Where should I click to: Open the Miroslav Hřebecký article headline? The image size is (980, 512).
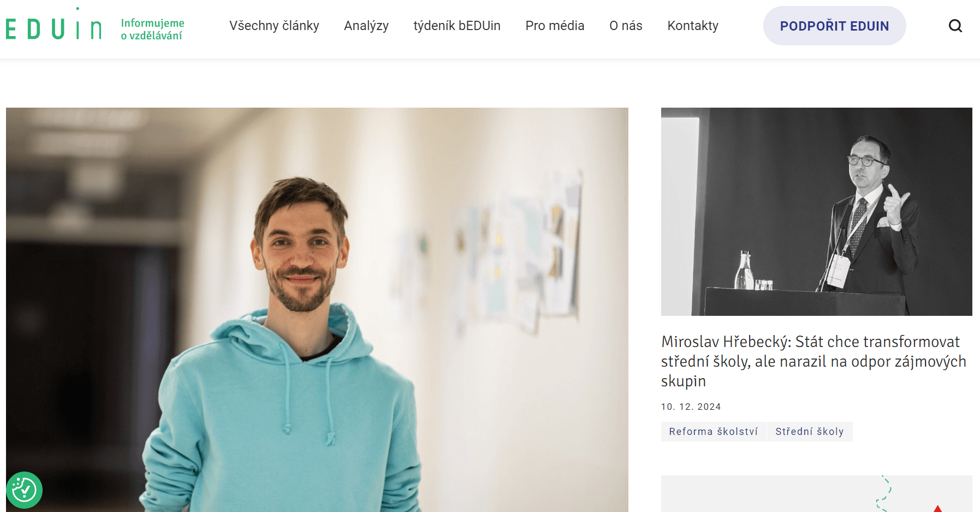pyautogui.click(x=813, y=361)
